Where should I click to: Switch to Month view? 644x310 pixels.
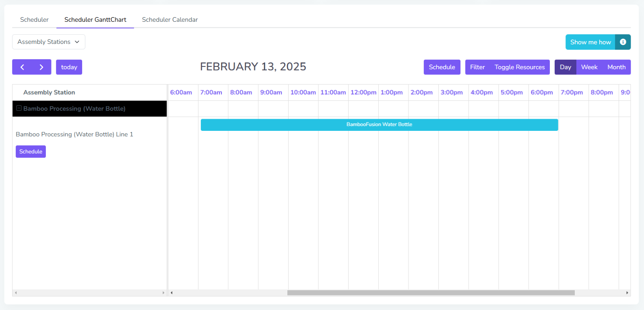pos(616,67)
